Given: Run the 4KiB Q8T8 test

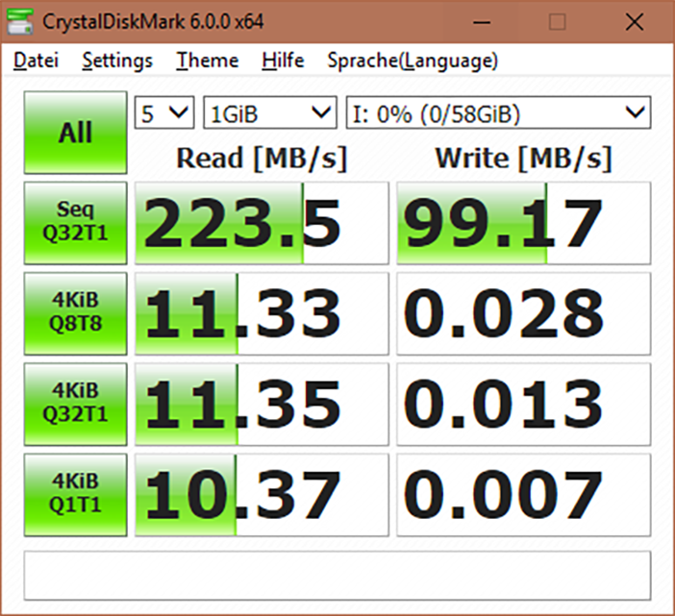Looking at the screenshot, I should pyautogui.click(x=75, y=313).
